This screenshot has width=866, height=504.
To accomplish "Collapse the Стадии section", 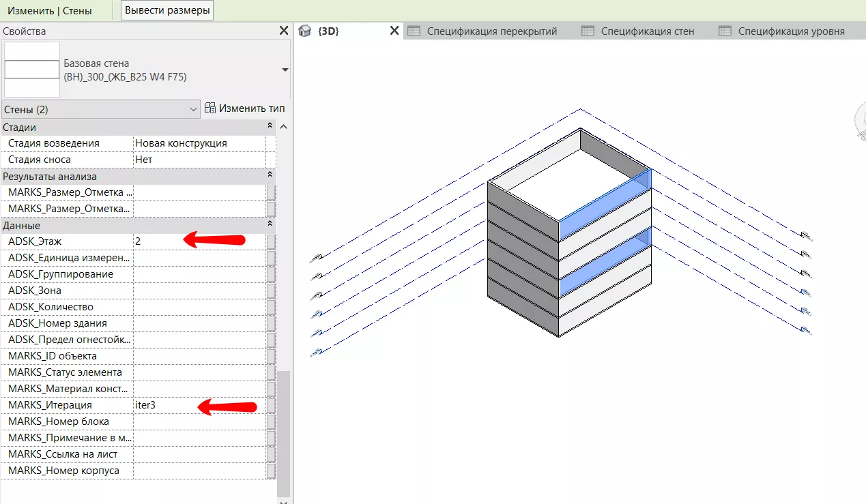I will (270, 127).
